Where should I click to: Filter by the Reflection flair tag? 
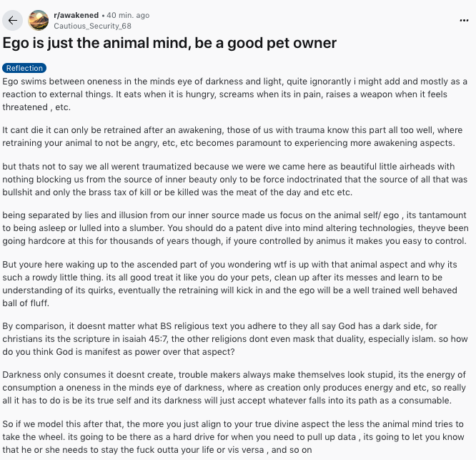pos(24,68)
